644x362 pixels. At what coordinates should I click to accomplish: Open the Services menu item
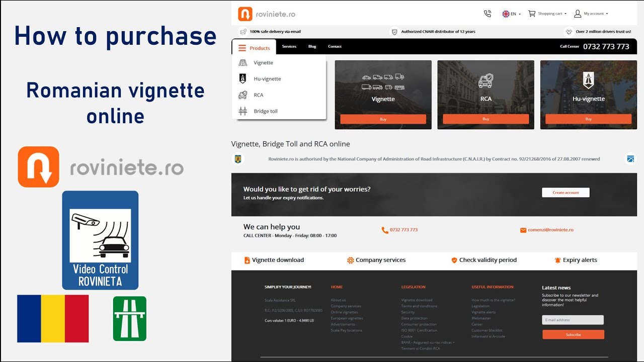point(289,46)
